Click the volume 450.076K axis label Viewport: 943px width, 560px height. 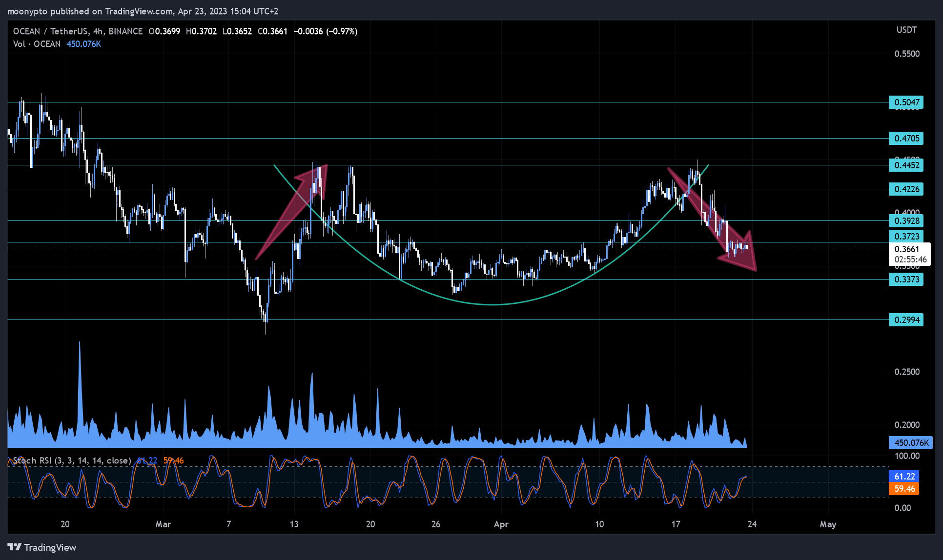coord(911,443)
